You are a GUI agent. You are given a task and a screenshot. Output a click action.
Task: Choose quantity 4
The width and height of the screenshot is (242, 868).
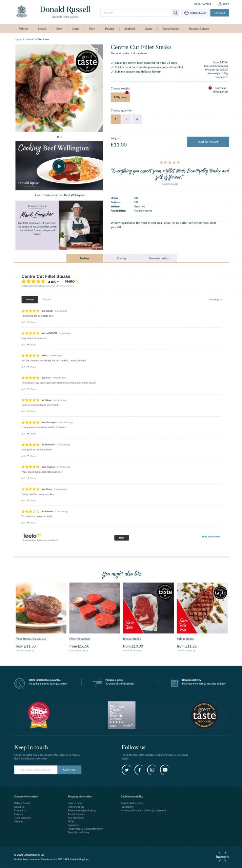[137, 119]
